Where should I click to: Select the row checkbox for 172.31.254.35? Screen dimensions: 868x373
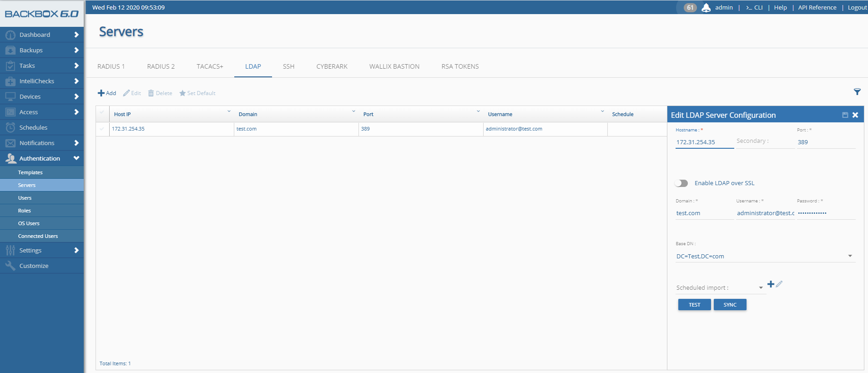pyautogui.click(x=102, y=129)
